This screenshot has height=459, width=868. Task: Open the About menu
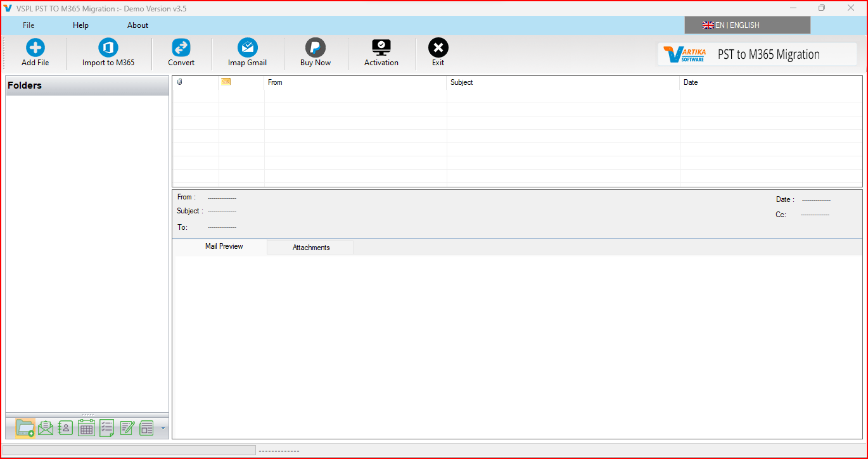[137, 25]
